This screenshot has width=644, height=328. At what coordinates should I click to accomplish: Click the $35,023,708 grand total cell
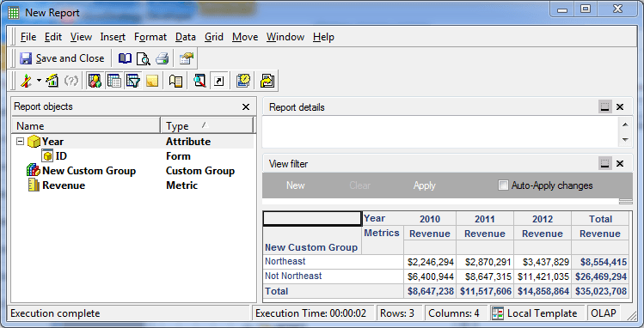coord(600,292)
